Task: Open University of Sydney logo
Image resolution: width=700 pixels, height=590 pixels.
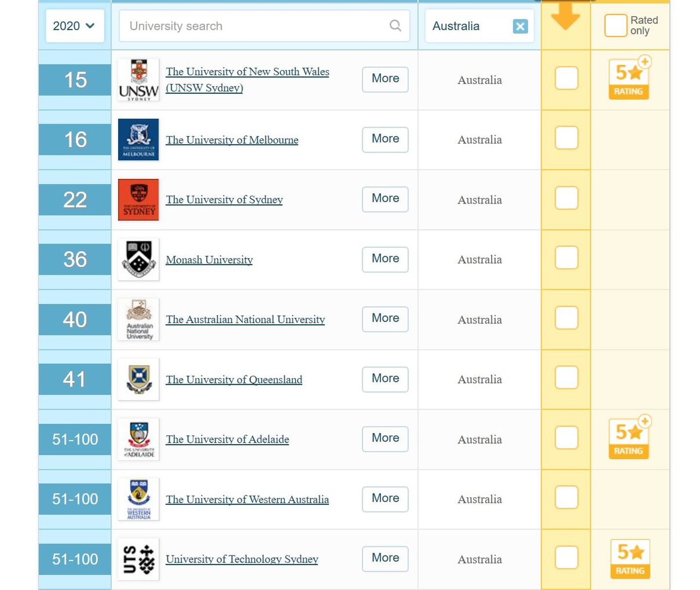Action: 139,200
